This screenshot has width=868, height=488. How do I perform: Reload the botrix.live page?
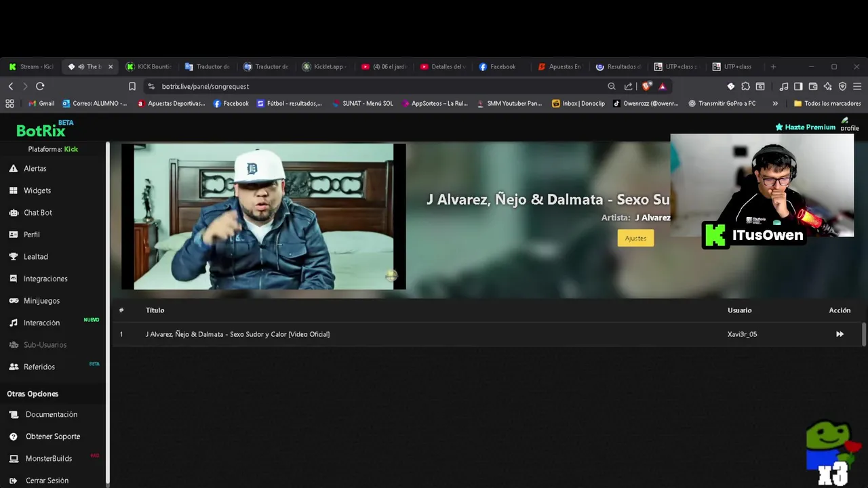point(40,86)
